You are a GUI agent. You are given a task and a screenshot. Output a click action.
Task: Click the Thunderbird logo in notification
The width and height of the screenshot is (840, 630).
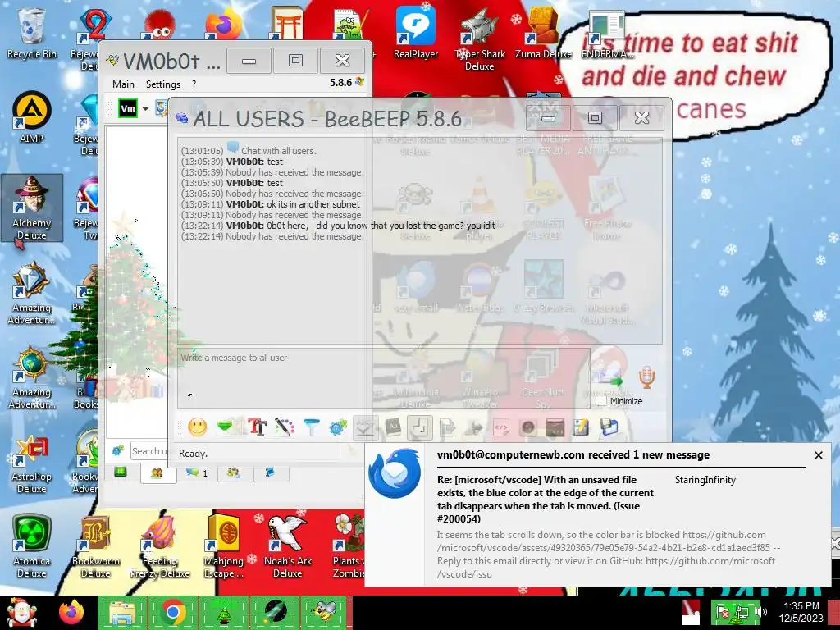coord(395,473)
